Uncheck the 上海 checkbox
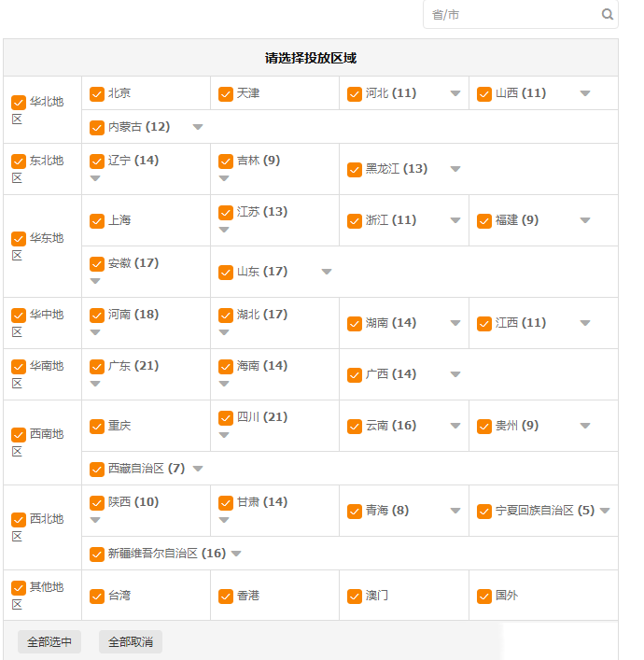Image resolution: width=644 pixels, height=660 pixels. (97, 221)
